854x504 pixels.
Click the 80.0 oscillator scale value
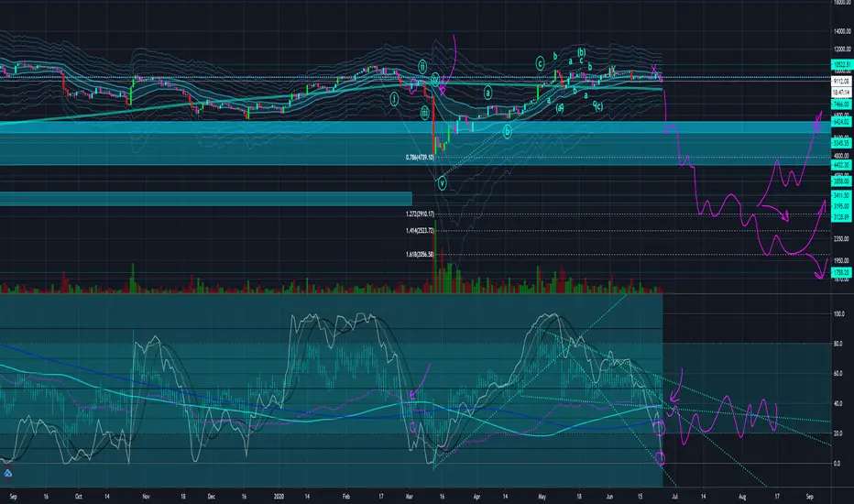838,344
